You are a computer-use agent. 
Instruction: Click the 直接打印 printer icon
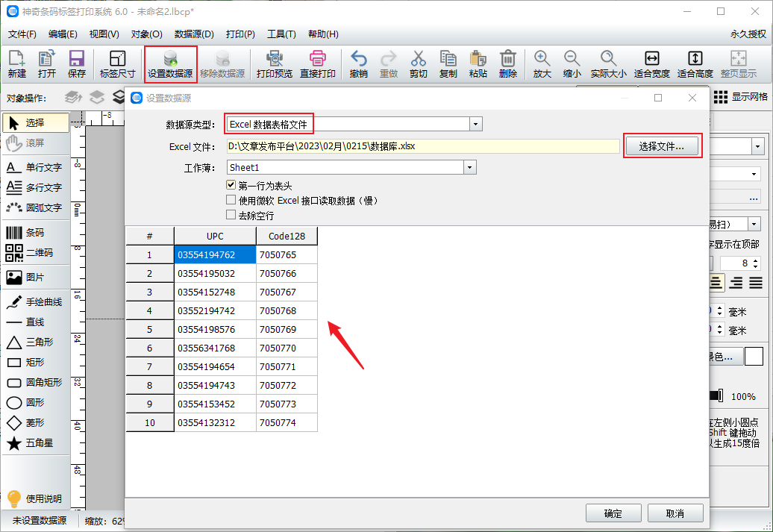tap(317, 63)
